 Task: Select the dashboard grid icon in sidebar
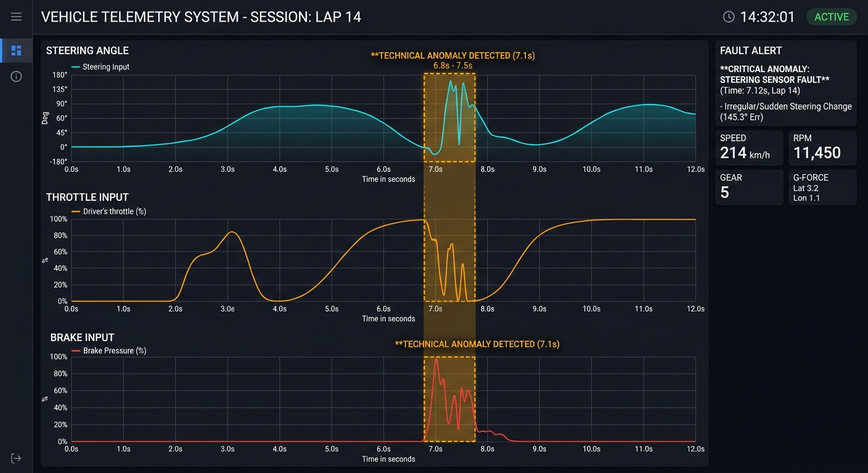tap(16, 51)
